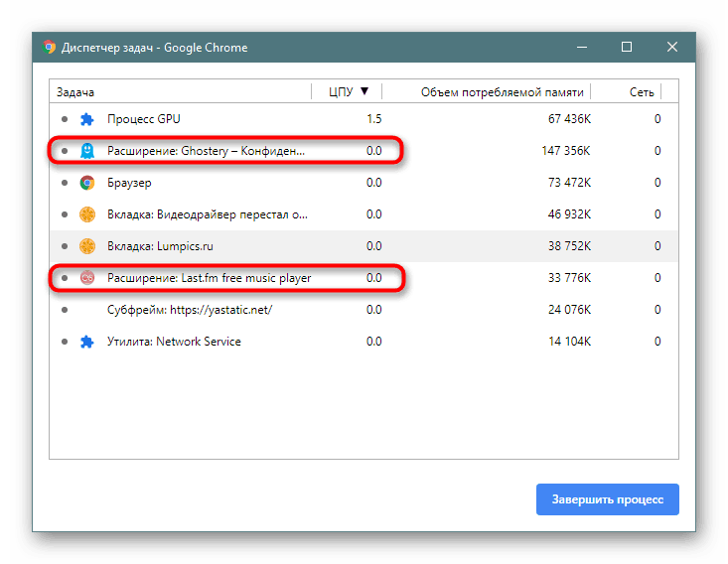This screenshot has width=728, height=564.
Task: Select the Субфрейм yastatic.net row
Action: pos(189,310)
